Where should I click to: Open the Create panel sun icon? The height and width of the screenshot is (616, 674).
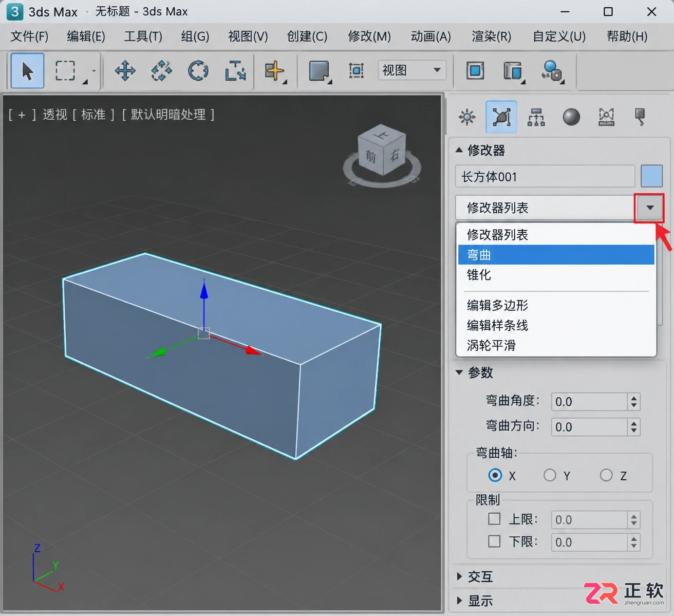(467, 117)
